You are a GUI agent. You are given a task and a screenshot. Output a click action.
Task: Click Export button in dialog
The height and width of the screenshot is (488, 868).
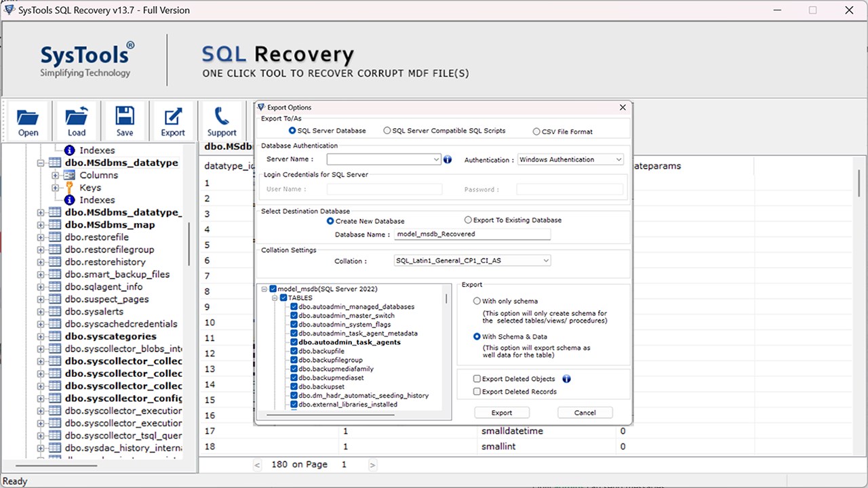[x=502, y=412]
